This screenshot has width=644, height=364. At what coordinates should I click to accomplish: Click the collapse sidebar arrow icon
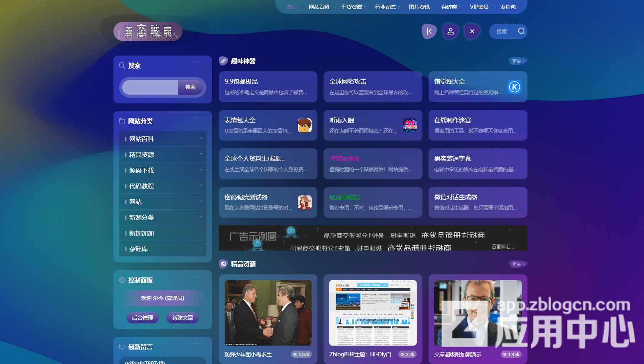point(429,31)
